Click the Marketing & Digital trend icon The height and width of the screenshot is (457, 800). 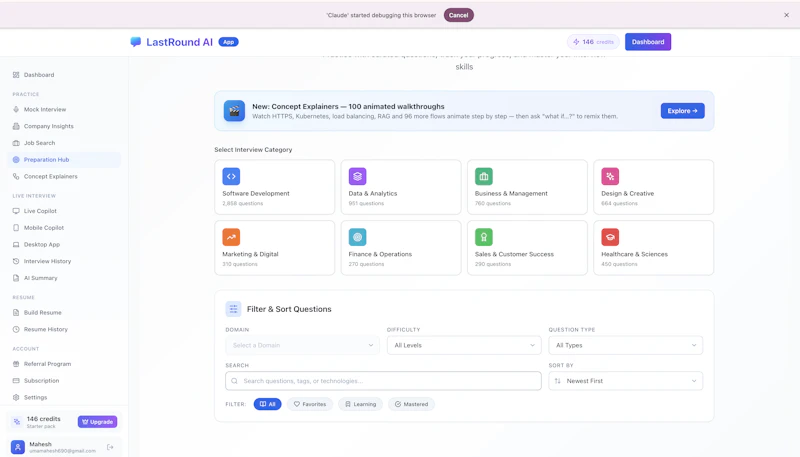231,237
